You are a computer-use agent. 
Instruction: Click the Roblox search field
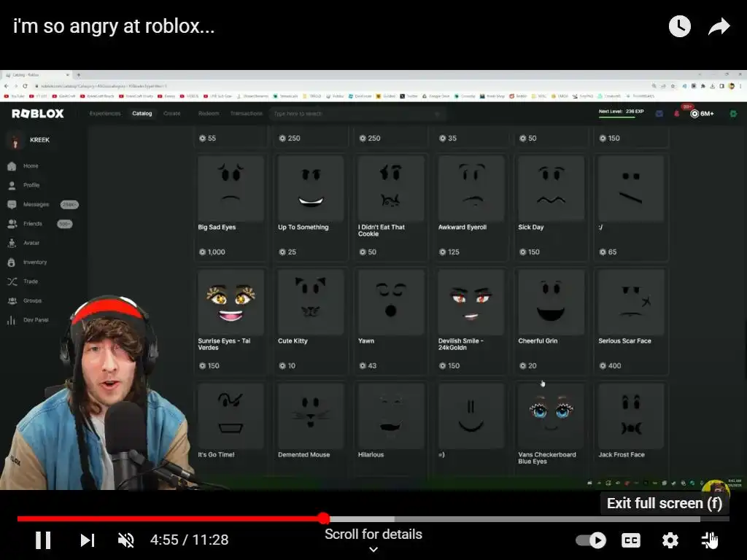[356, 114]
